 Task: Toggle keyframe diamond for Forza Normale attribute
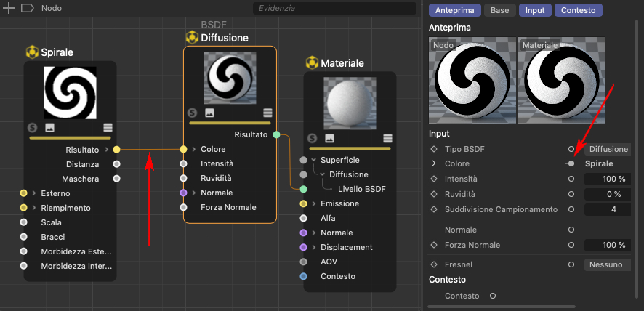coord(434,245)
